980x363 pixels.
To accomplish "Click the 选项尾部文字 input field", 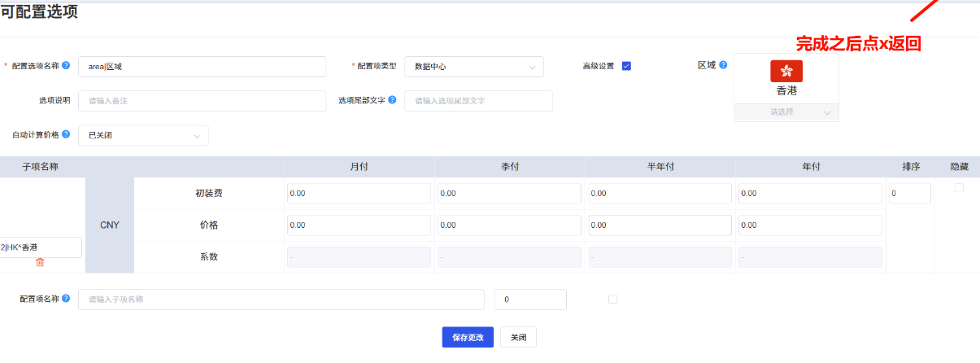I will (478, 101).
